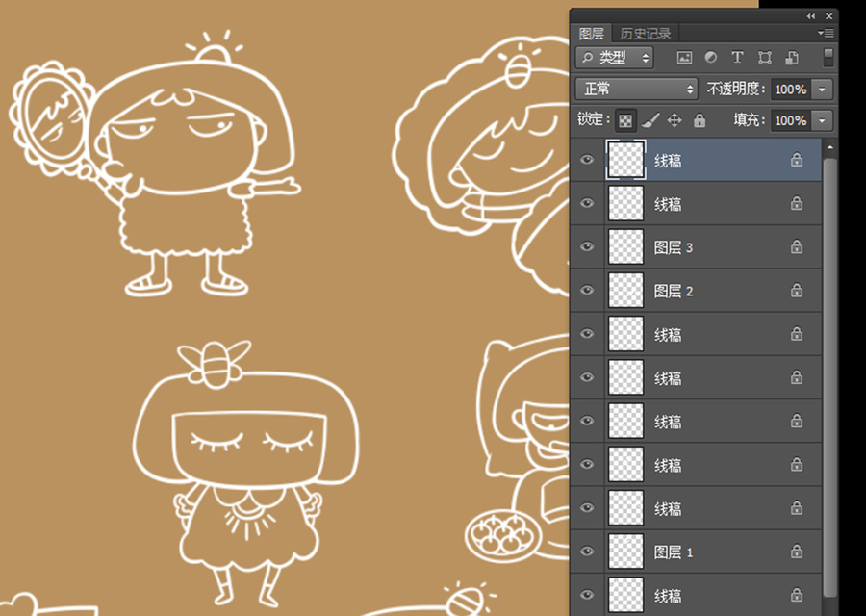Enable lock position move icon

click(675, 120)
